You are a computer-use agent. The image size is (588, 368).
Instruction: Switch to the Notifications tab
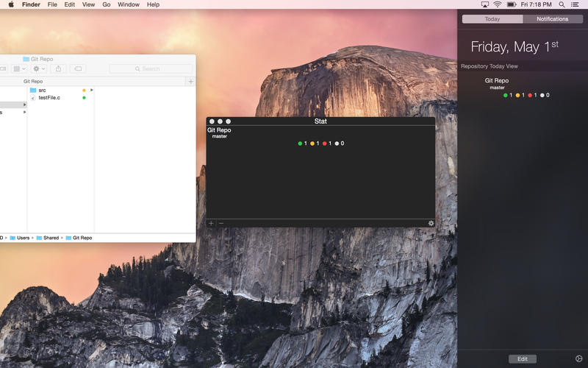(x=552, y=19)
